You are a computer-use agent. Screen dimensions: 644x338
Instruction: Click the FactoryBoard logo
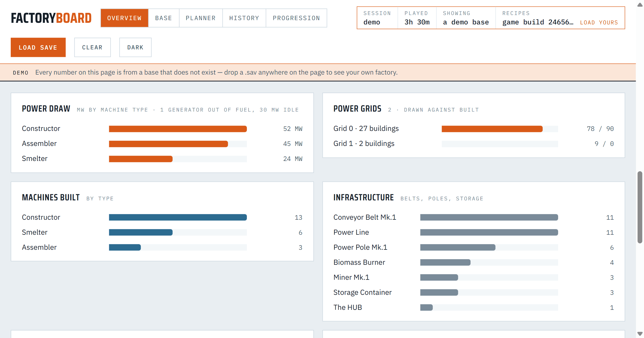click(51, 18)
